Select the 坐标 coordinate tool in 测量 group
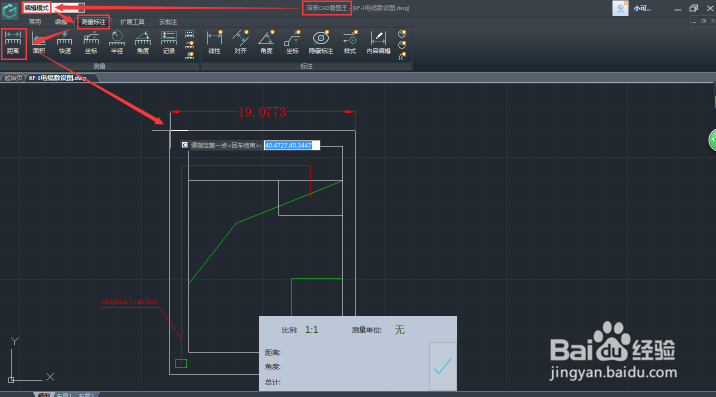 pos(91,43)
